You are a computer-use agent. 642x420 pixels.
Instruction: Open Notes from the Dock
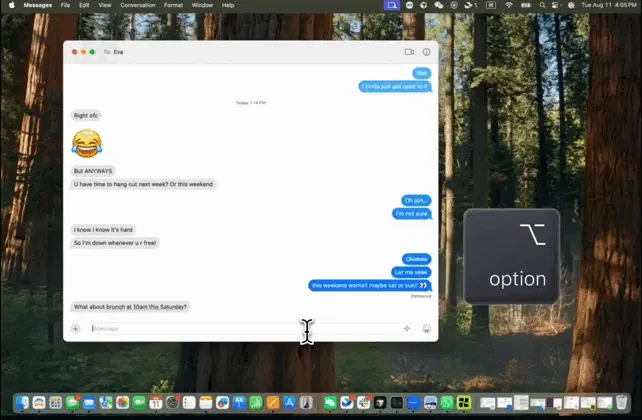pos(206,403)
